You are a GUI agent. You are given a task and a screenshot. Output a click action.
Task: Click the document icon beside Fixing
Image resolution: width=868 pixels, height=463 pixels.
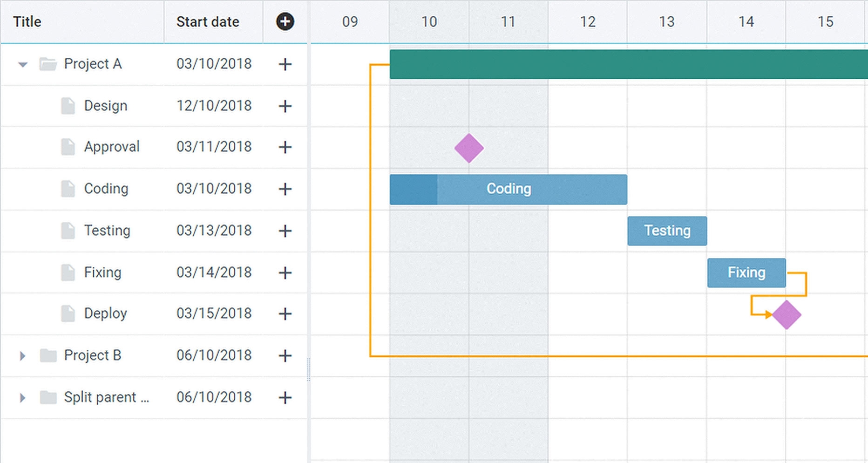coord(68,272)
